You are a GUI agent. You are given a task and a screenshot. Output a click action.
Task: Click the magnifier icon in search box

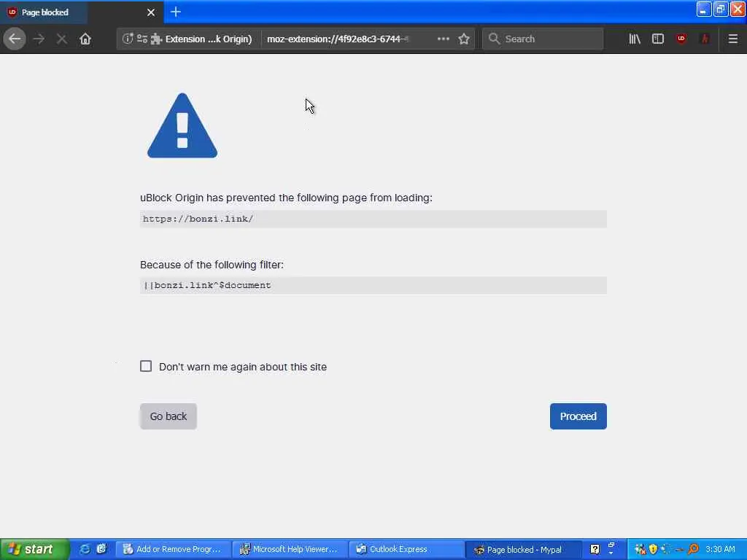(494, 39)
